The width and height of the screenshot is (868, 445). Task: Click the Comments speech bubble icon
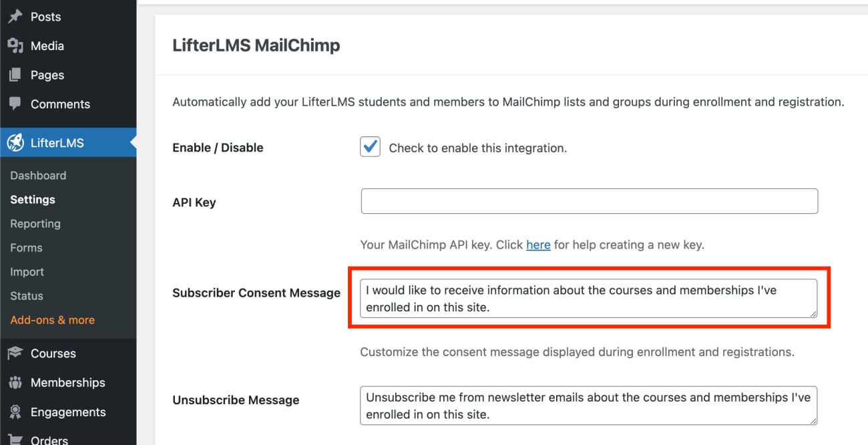(15, 104)
